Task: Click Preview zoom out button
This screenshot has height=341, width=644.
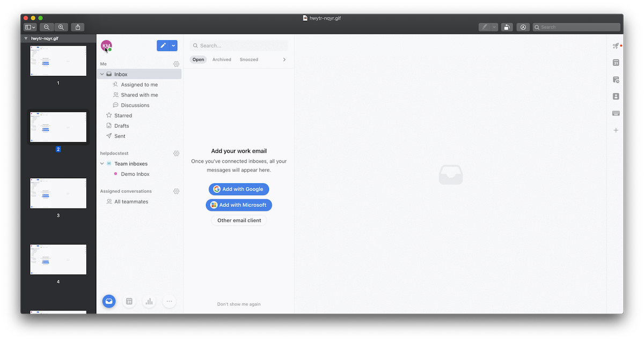Action: [x=47, y=27]
